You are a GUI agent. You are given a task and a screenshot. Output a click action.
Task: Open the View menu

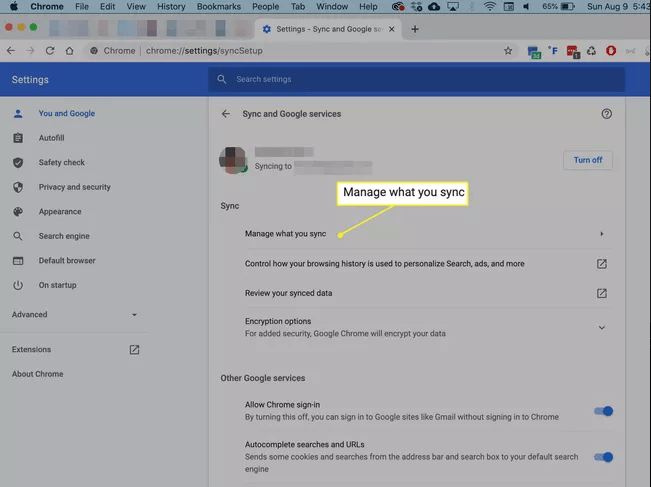coord(136,6)
